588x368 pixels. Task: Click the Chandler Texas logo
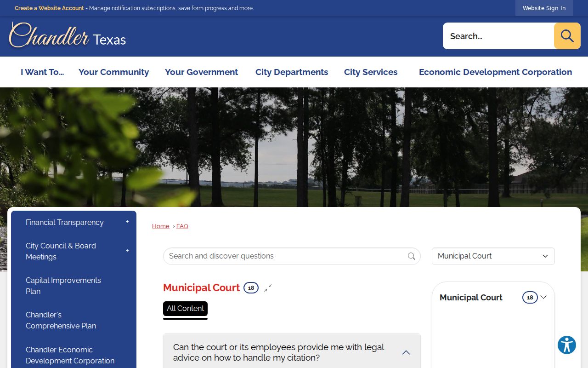(68, 35)
